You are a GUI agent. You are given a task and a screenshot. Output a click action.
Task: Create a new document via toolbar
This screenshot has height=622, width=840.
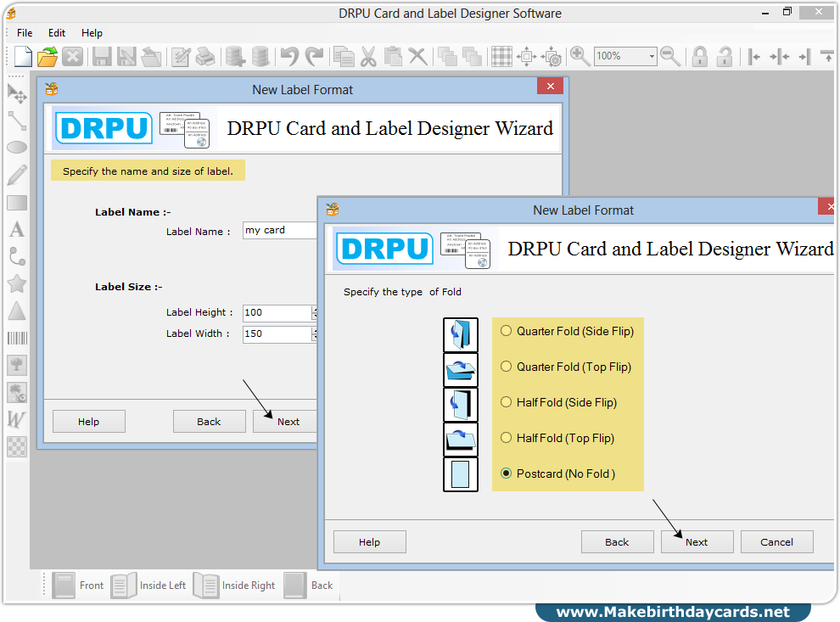pyautogui.click(x=23, y=56)
